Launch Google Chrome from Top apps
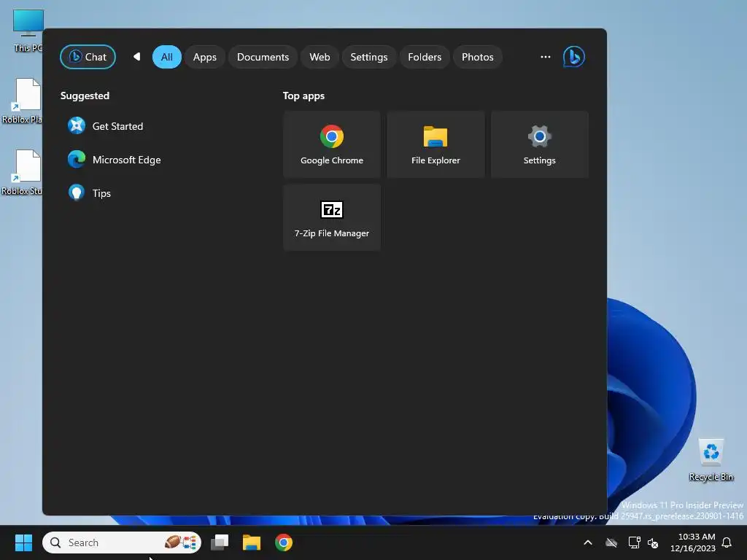The width and height of the screenshot is (747, 560). coord(332,144)
